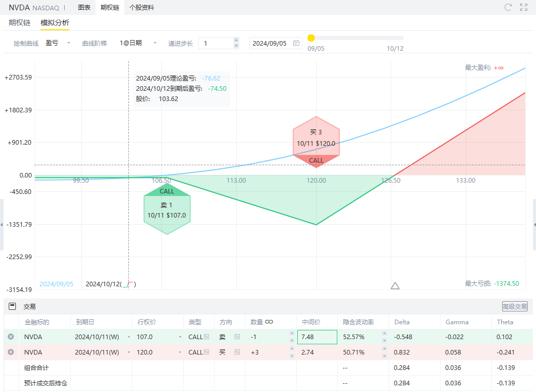Click the Delta column header
536x392 pixels.
point(402,322)
